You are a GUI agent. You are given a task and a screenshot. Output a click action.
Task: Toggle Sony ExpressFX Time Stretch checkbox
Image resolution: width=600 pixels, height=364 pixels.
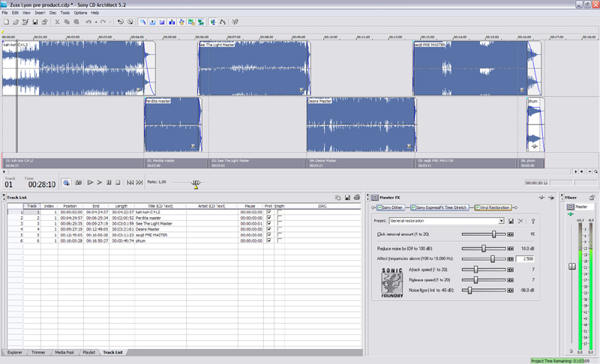[414, 207]
